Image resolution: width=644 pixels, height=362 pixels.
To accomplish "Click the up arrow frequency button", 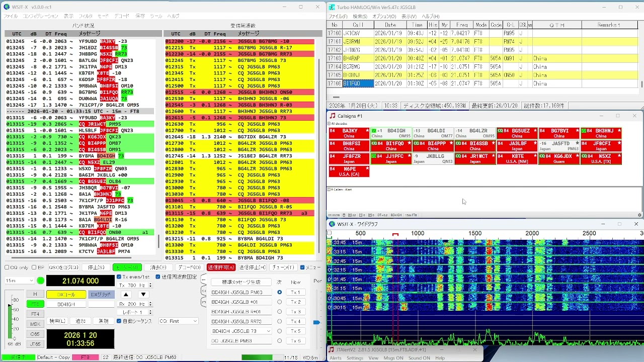I will coord(126,295).
